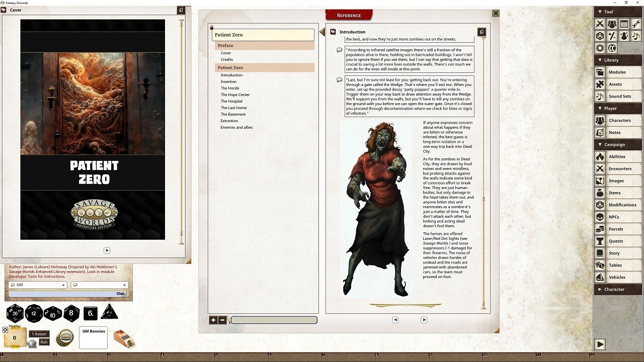Viewport: 644px width, 362px height.
Task: Go to the next page with the right arrow
Action: [424, 319]
